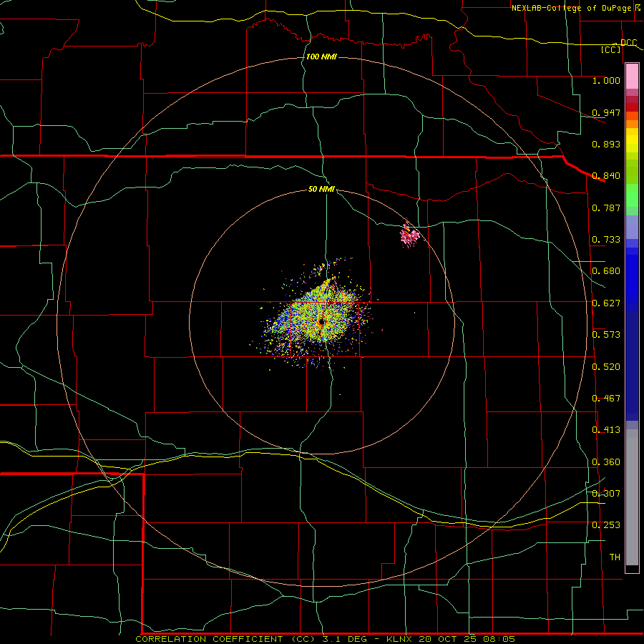Click the Correlation Coefficient KLNX caption text
Image resolution: width=644 pixels, height=644 pixels.
[x=326, y=639]
